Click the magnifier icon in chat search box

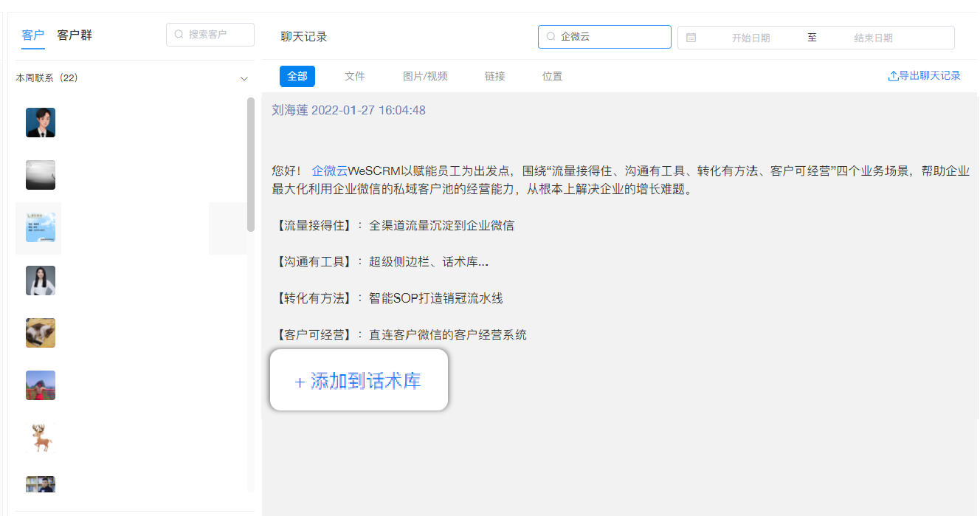click(x=551, y=37)
